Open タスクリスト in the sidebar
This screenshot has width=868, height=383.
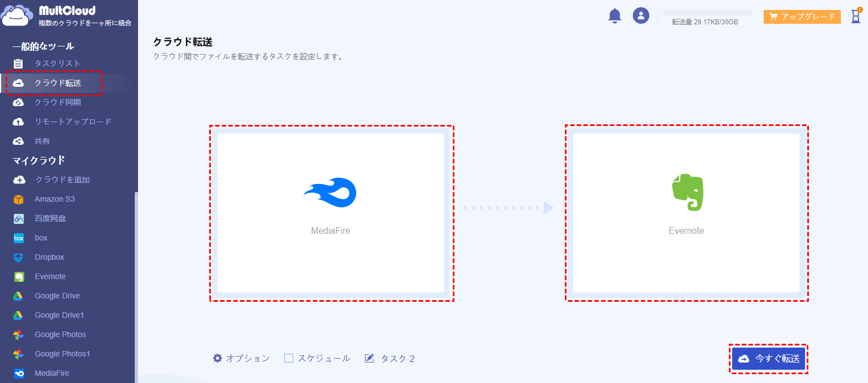pos(57,64)
